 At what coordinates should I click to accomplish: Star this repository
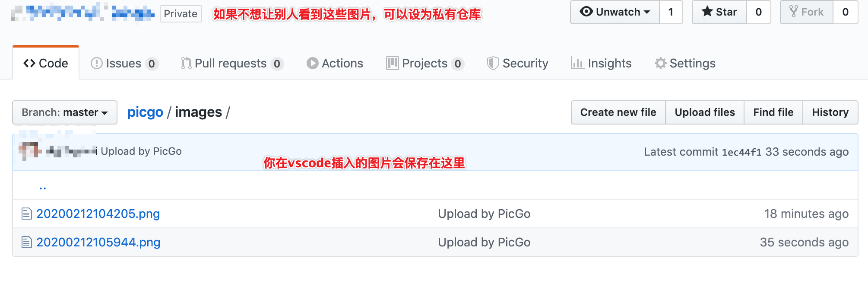pyautogui.click(x=719, y=12)
